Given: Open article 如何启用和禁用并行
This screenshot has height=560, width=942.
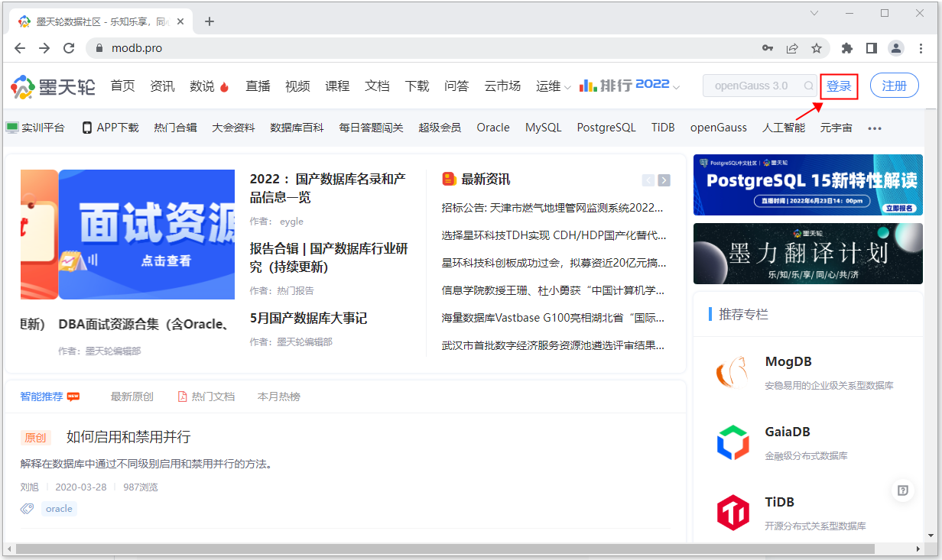Looking at the screenshot, I should (128, 437).
